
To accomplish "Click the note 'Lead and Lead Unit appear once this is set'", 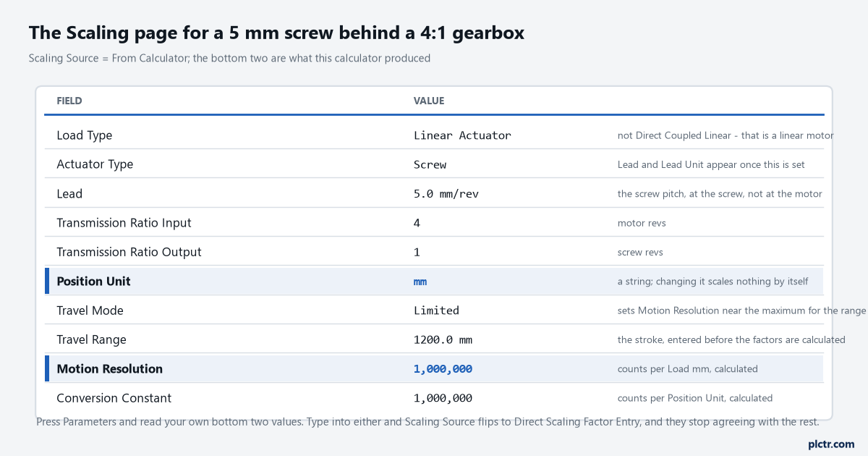I will pyautogui.click(x=711, y=164).
